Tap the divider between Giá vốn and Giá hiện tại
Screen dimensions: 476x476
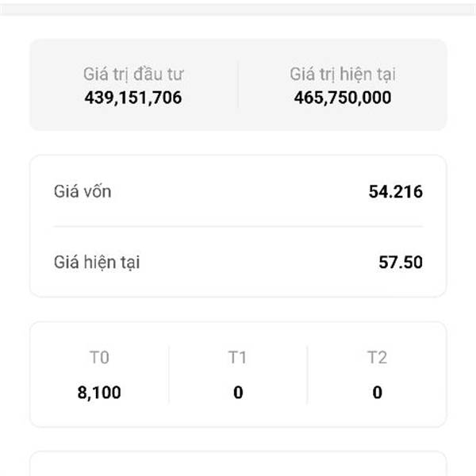pyautogui.click(x=238, y=226)
